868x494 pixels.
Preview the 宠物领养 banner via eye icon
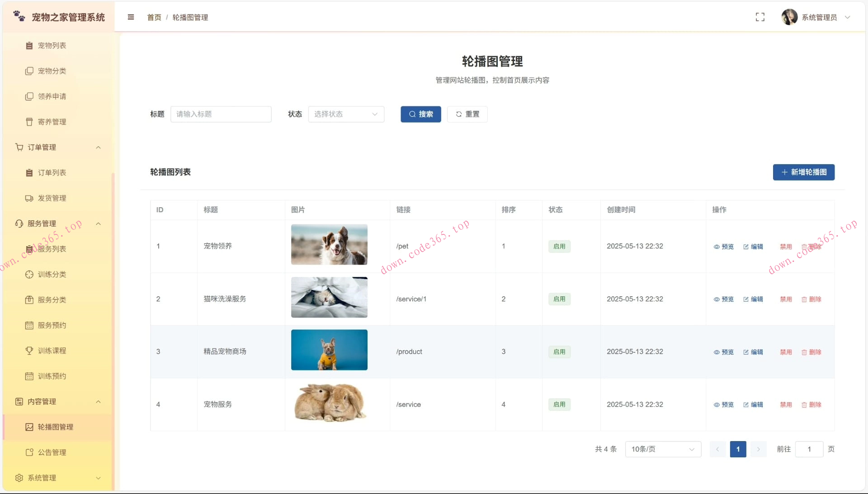coord(723,247)
